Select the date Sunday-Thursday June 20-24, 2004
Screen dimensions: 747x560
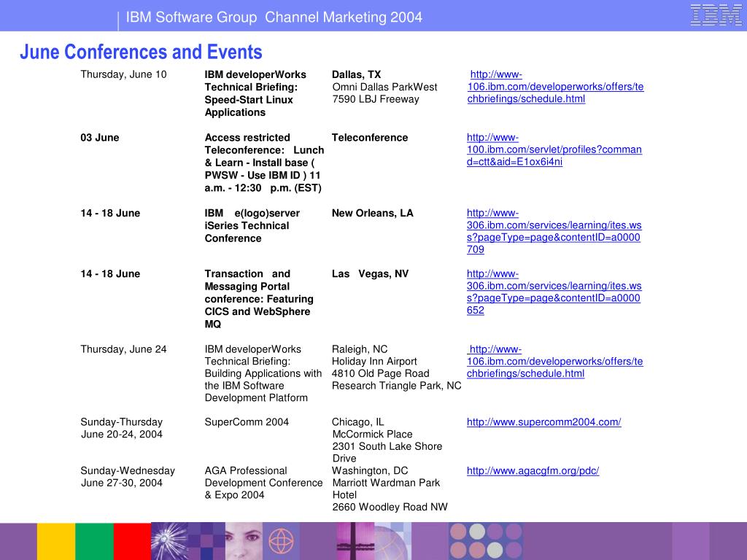122,428
